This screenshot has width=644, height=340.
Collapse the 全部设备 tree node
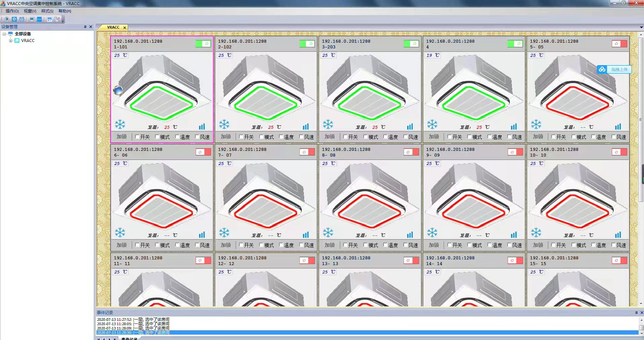click(x=4, y=34)
